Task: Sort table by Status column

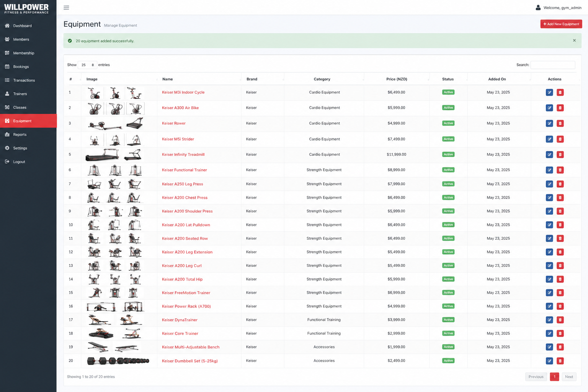Action: tap(448, 79)
